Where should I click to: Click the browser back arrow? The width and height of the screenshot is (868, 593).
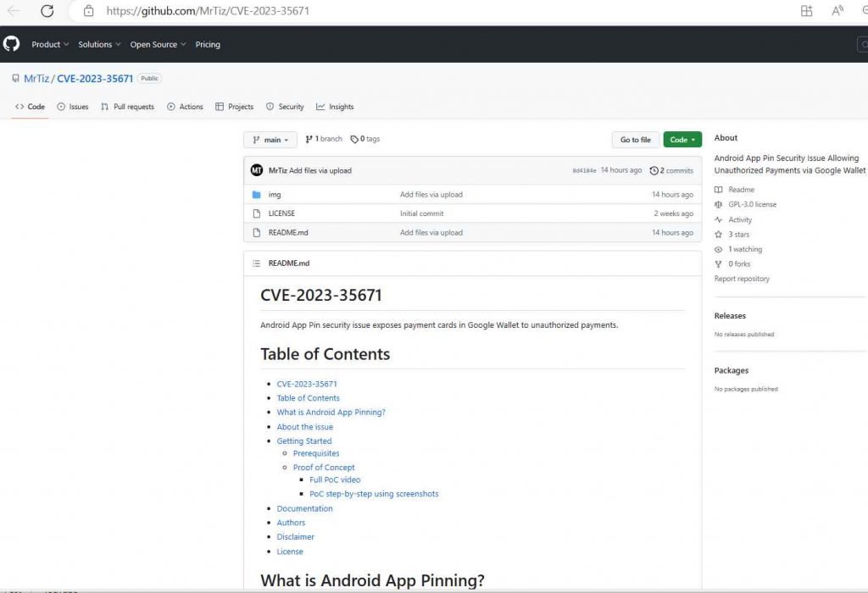[14, 10]
